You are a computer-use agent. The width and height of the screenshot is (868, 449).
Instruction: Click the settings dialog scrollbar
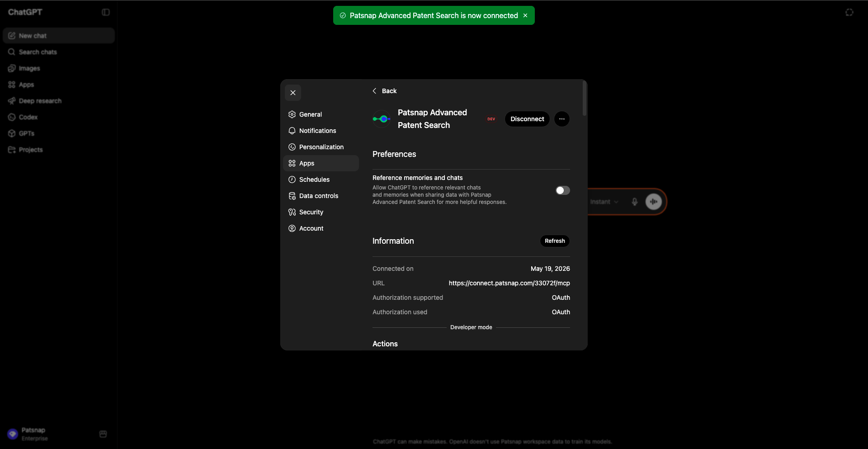(x=585, y=99)
